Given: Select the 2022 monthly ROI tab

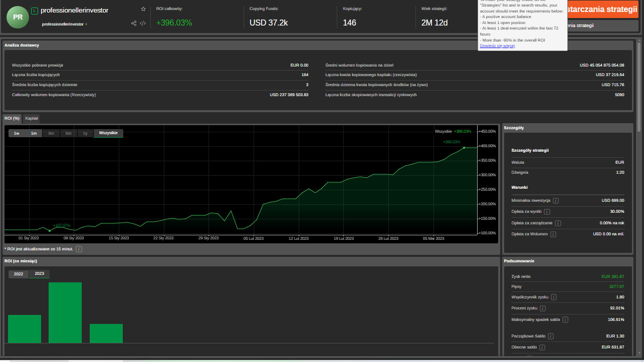Looking at the screenshot, I should coord(19,274).
